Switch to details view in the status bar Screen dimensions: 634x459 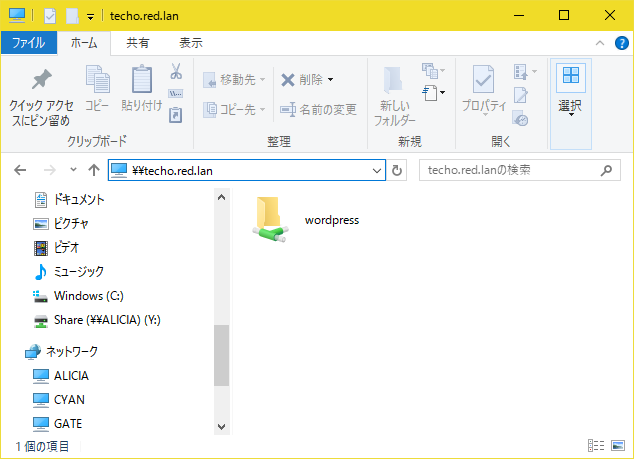point(596,446)
